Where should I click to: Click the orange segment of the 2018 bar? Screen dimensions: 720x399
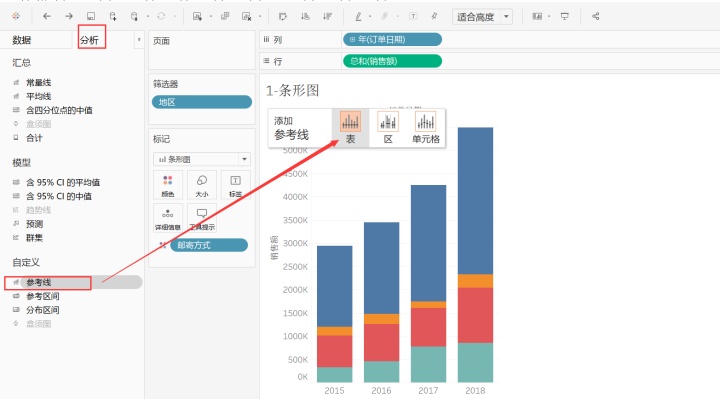coord(475,281)
